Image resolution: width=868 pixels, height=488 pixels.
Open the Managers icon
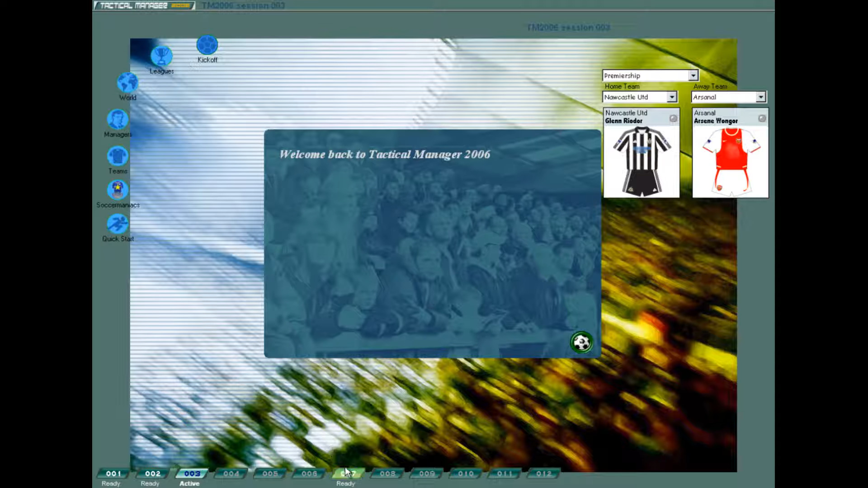118,119
